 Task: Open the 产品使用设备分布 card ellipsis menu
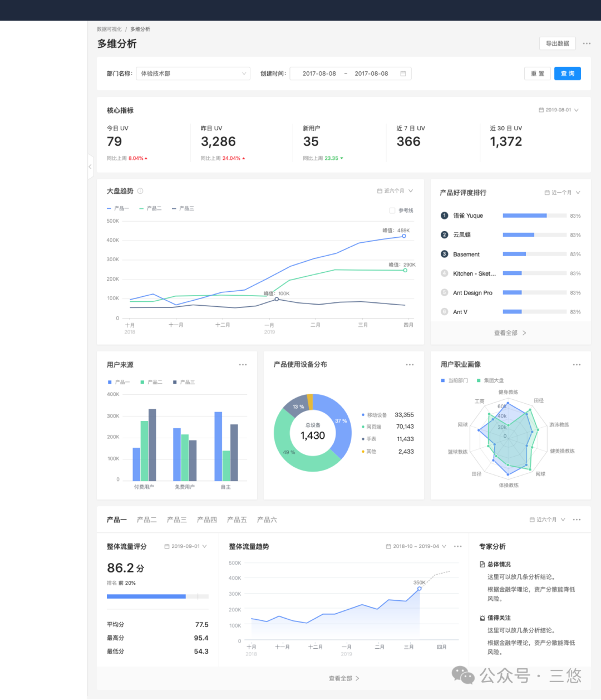pyautogui.click(x=410, y=365)
